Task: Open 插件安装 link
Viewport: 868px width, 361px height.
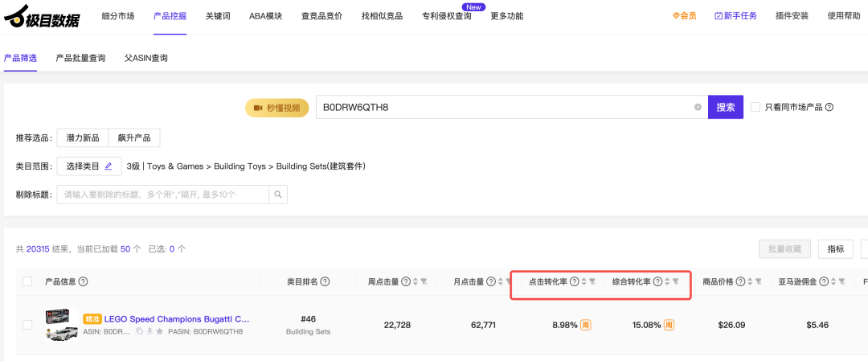Action: [x=792, y=16]
